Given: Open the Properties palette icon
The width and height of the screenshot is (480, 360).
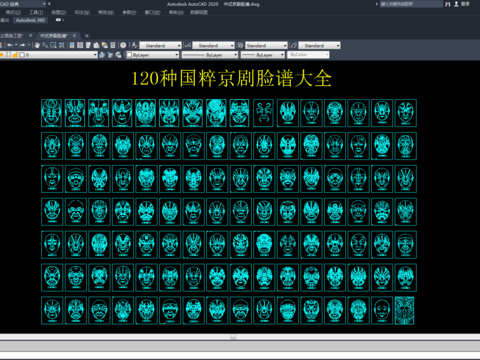Looking at the screenshot, I should [x=72, y=45].
